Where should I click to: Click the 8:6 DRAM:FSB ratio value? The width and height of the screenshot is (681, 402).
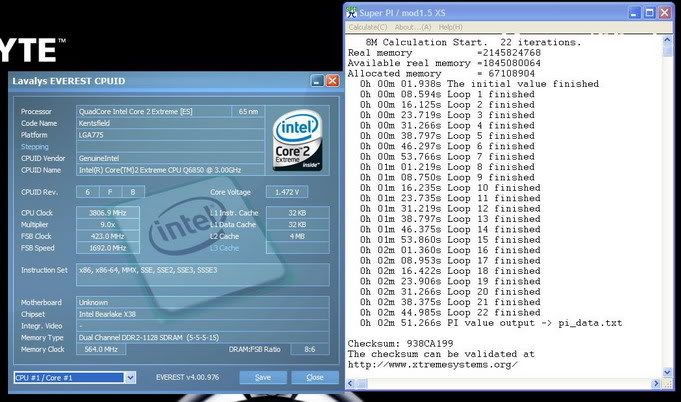click(x=310, y=349)
